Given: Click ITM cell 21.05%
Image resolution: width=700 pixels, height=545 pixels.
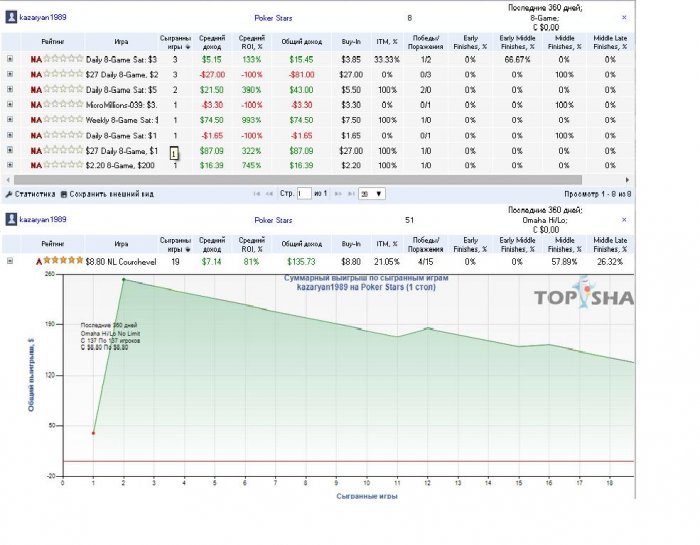Looking at the screenshot, I should coord(387,262).
